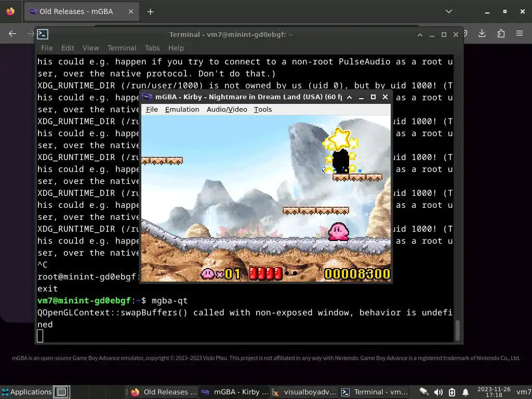Click the panel date and time clock
The image size is (532, 399).
click(494, 392)
